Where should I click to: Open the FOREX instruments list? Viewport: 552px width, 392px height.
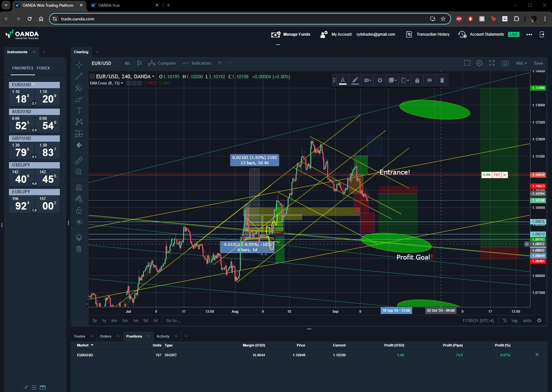43,68
